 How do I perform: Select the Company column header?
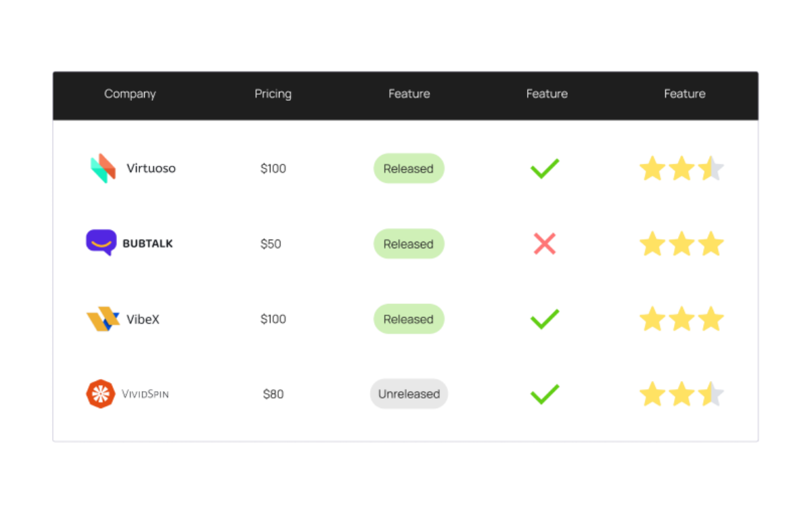tap(130, 94)
